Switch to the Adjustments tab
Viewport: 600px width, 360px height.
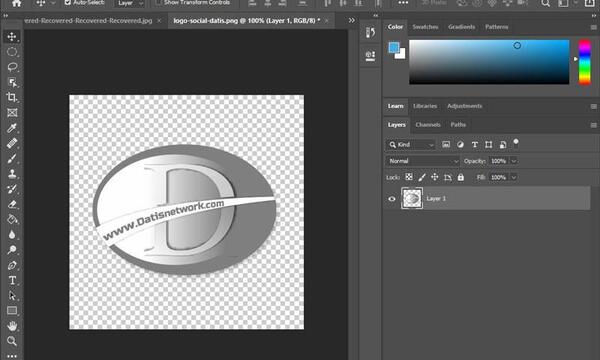pos(465,106)
